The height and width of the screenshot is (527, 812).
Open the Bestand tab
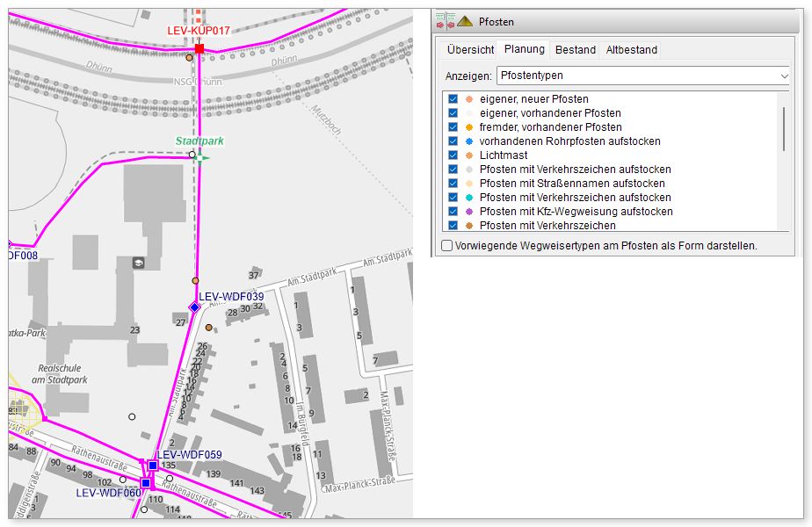coord(576,50)
